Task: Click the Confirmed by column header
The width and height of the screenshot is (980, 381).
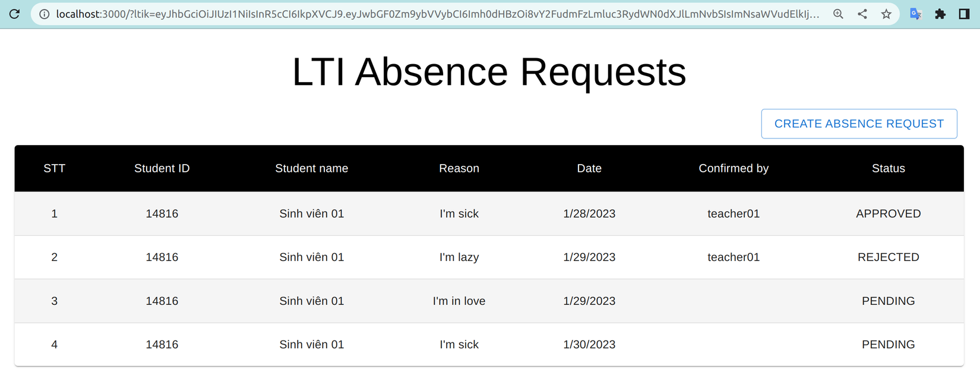Action: coord(734,168)
